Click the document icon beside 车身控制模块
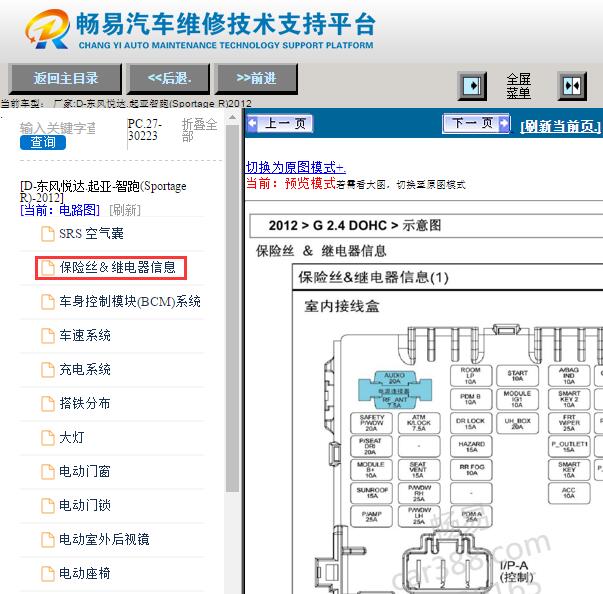 click(x=48, y=301)
